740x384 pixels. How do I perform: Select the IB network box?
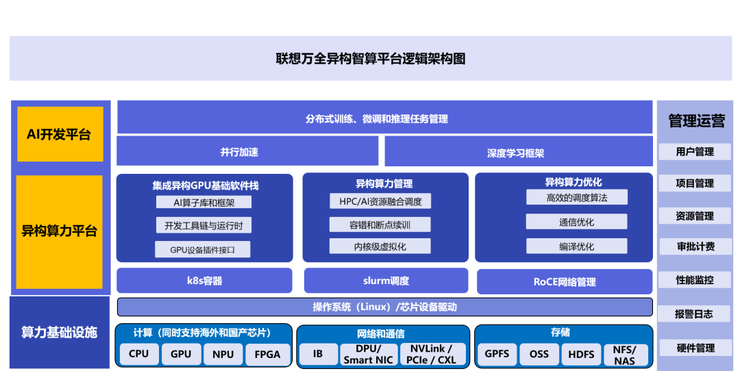318,354
